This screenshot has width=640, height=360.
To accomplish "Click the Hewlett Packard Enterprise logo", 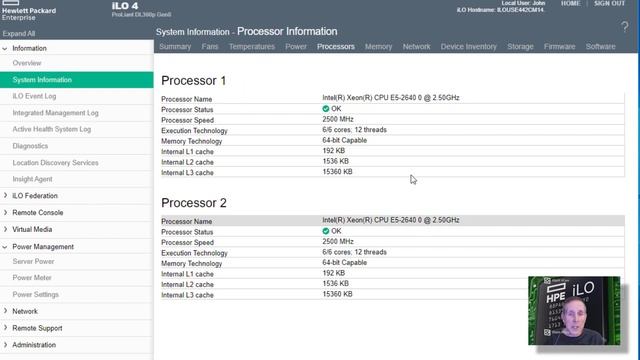I will 29,11.
